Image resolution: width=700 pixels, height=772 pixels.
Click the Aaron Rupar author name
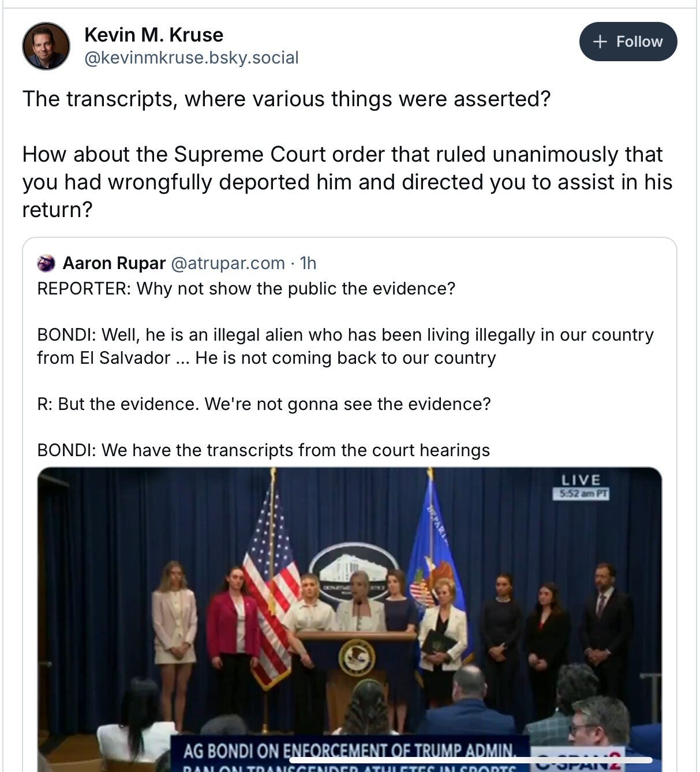tap(114, 263)
